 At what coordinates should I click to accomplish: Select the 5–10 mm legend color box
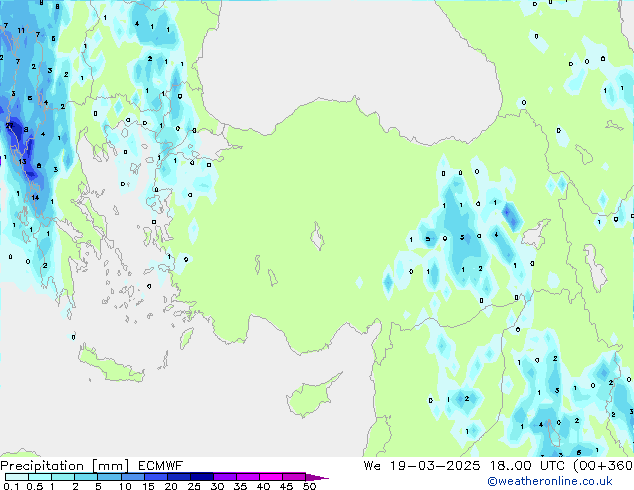[x=109, y=477]
